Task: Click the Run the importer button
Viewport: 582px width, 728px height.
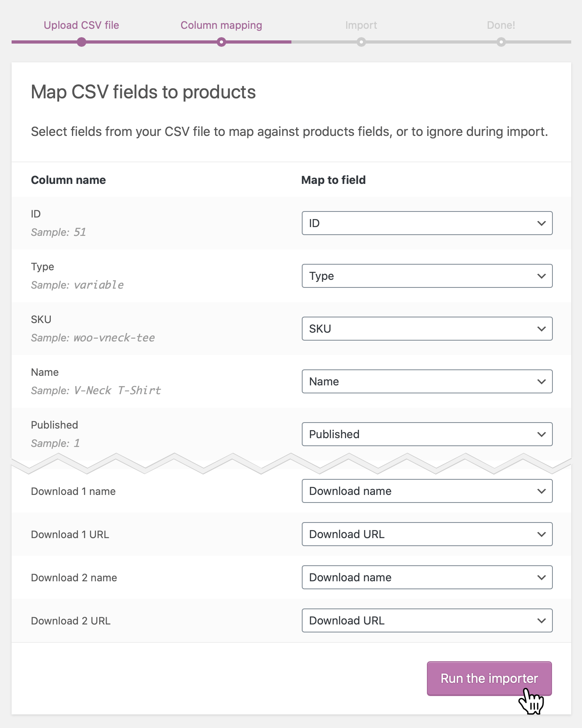Action: (489, 678)
